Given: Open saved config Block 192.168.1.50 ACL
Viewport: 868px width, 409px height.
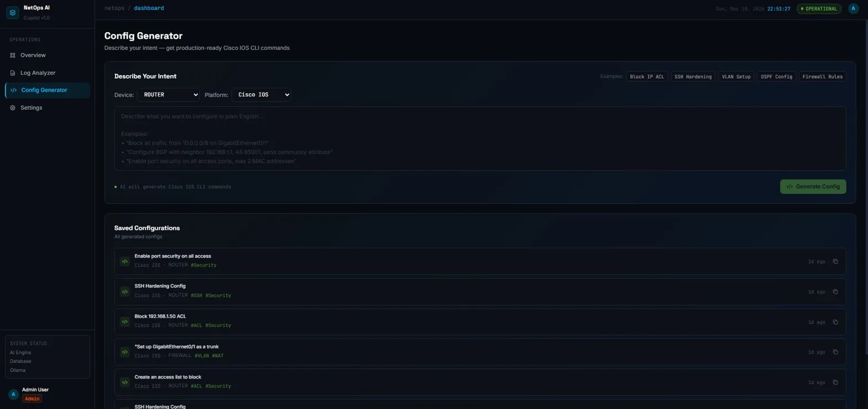Looking at the screenshot, I should [x=161, y=316].
